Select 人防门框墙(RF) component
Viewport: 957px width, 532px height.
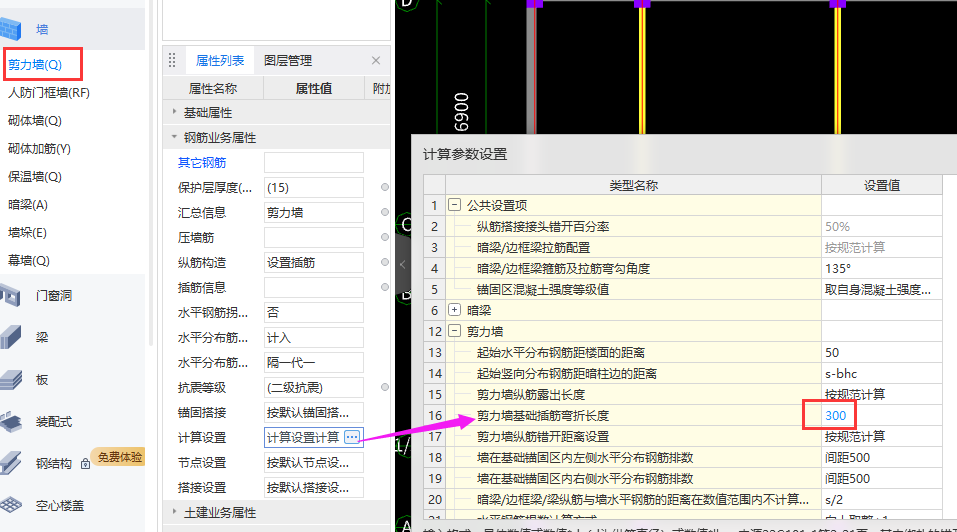point(49,93)
